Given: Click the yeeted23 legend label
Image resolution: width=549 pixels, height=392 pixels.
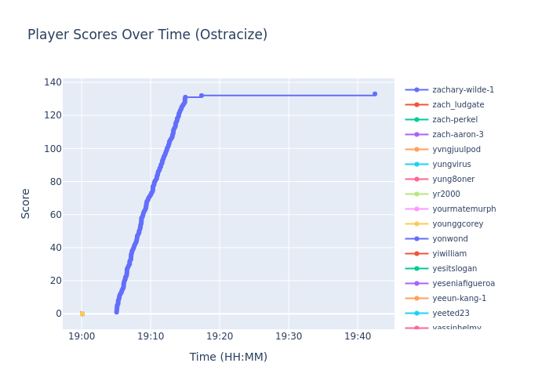Looking at the screenshot, I should click(453, 314).
